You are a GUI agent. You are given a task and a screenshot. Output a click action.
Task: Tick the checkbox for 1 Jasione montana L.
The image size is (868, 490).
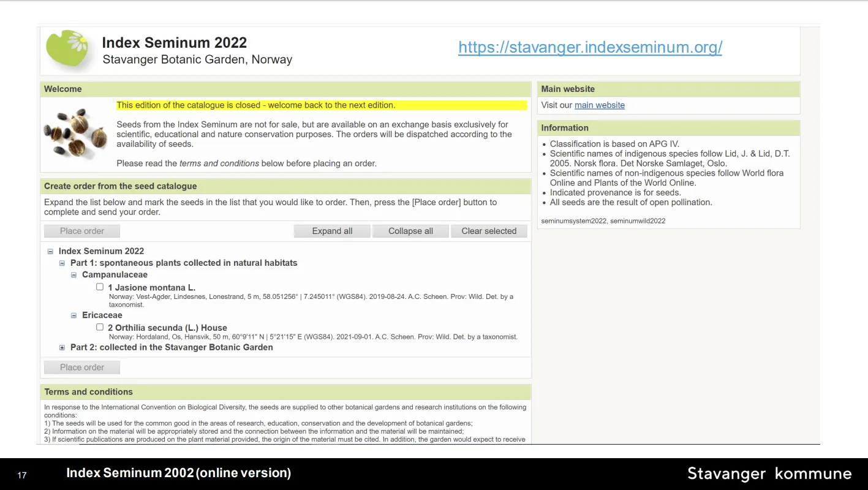click(100, 287)
